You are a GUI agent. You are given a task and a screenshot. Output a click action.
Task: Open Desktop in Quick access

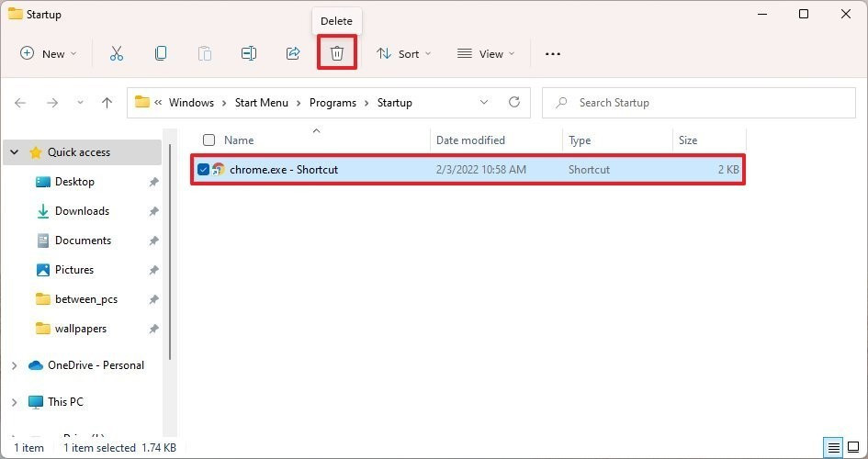pos(74,182)
